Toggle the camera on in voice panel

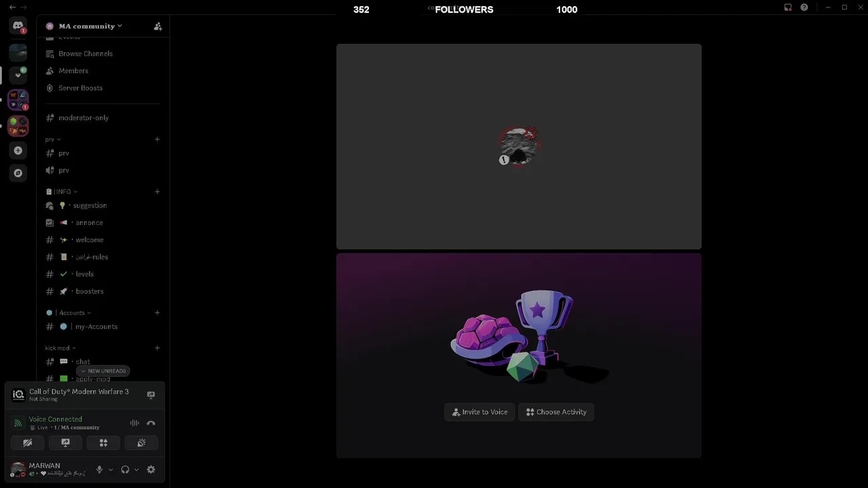tap(28, 443)
